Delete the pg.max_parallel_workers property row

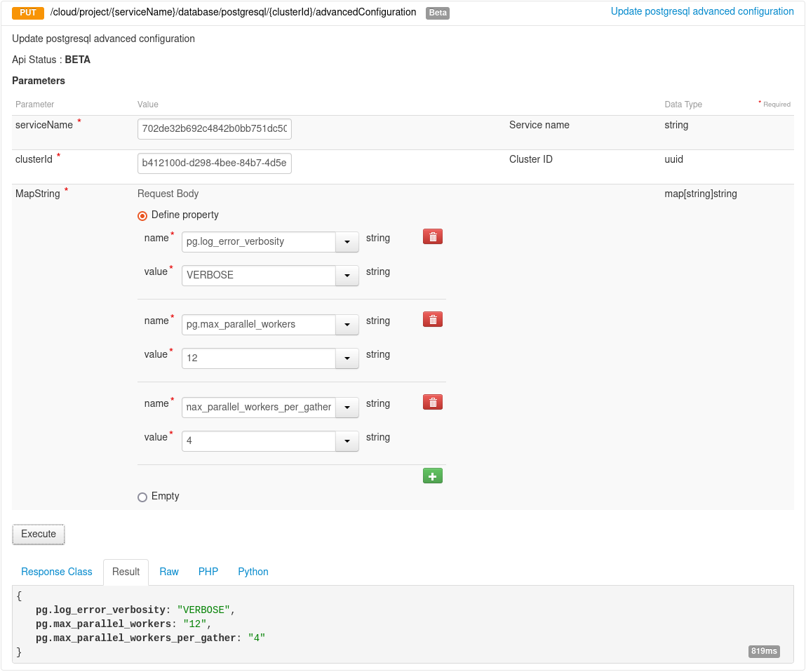(432, 319)
